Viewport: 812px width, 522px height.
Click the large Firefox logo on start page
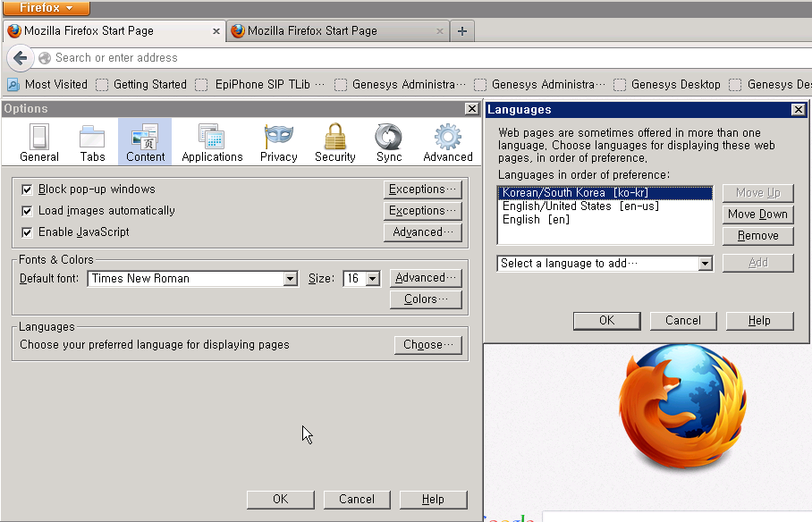pos(682,407)
